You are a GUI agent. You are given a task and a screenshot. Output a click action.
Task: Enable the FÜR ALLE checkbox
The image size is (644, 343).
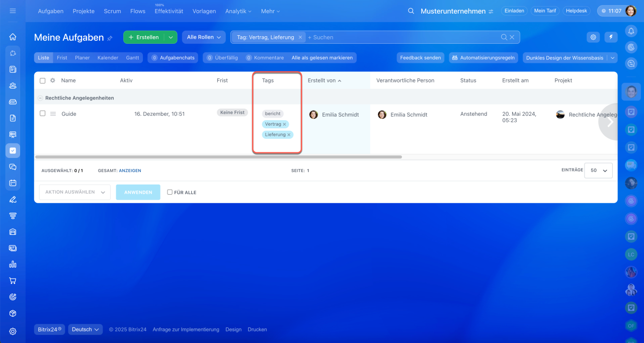point(170,192)
